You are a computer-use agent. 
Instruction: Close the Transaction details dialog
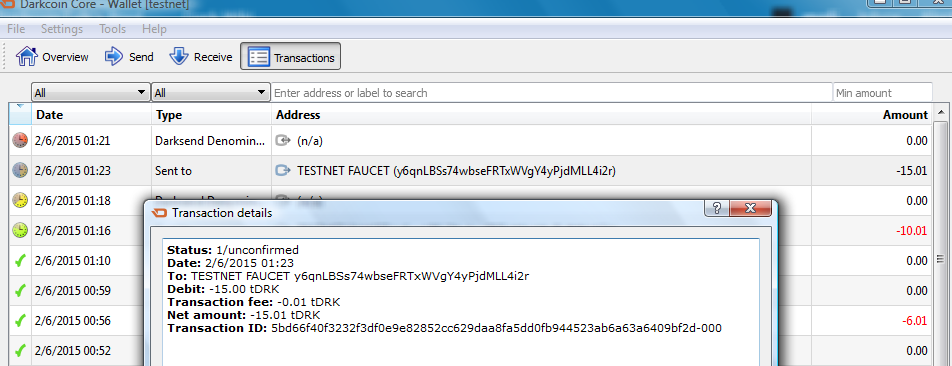point(750,209)
